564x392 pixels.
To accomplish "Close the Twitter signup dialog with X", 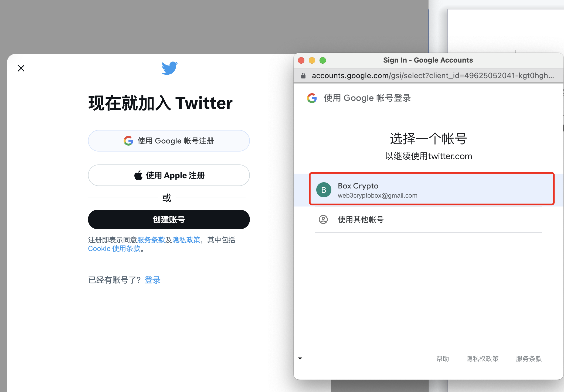I will (x=21, y=68).
